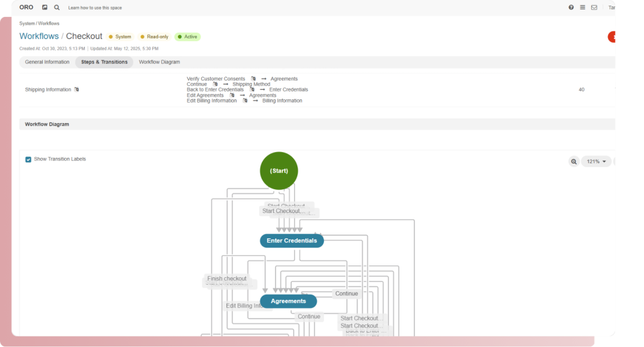Click the icon next to Verify Customer Consents

(x=253, y=79)
